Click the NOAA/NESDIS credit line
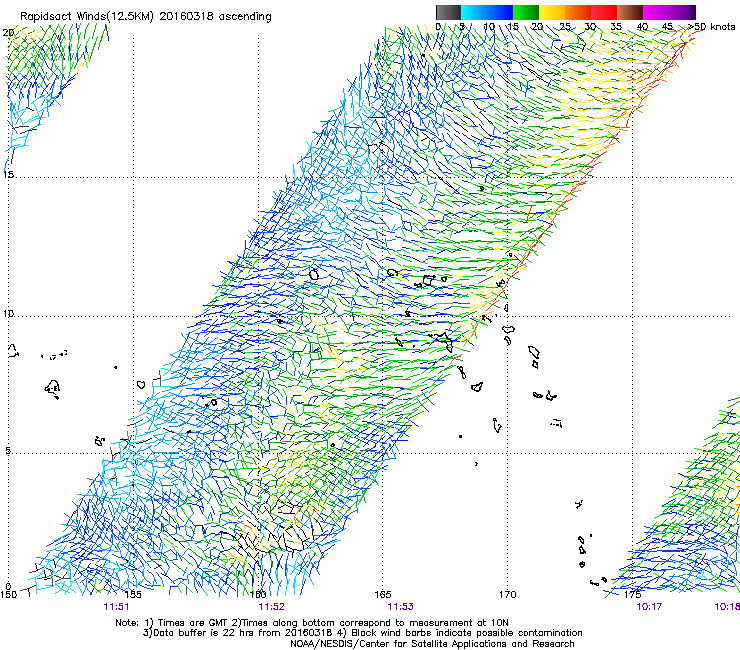This screenshot has height=650, width=740. (432, 644)
